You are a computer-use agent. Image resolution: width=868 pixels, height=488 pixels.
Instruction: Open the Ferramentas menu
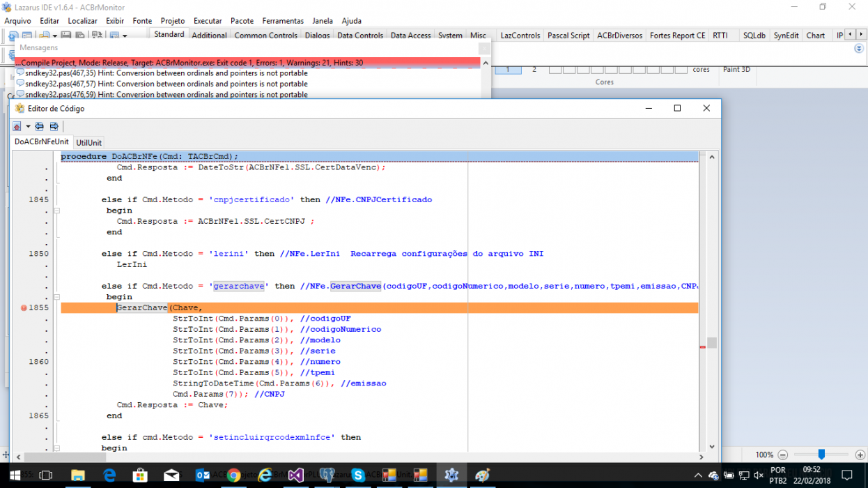[282, 21]
